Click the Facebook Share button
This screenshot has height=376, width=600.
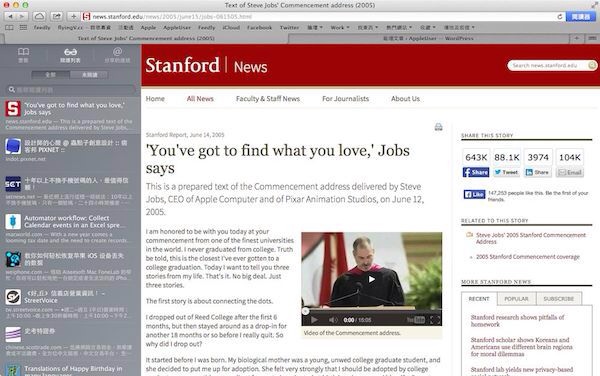coord(476,173)
